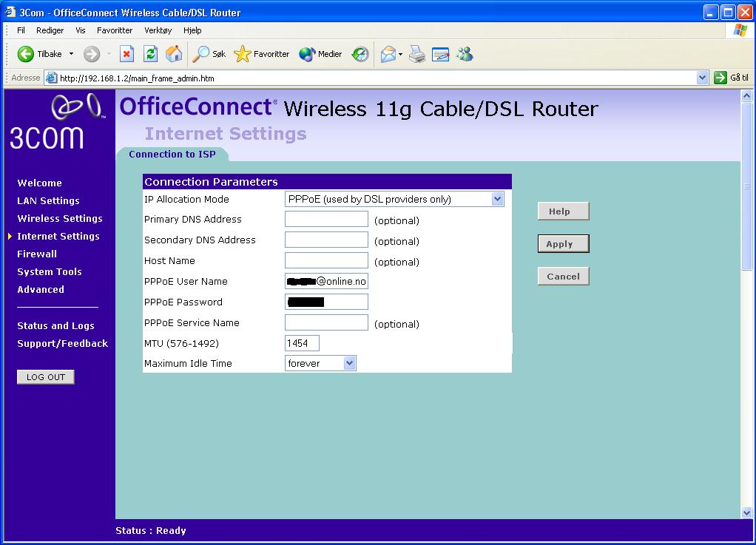Image resolution: width=756 pixels, height=545 pixels.
Task: Click the PPPoE Password field
Action: click(x=326, y=302)
